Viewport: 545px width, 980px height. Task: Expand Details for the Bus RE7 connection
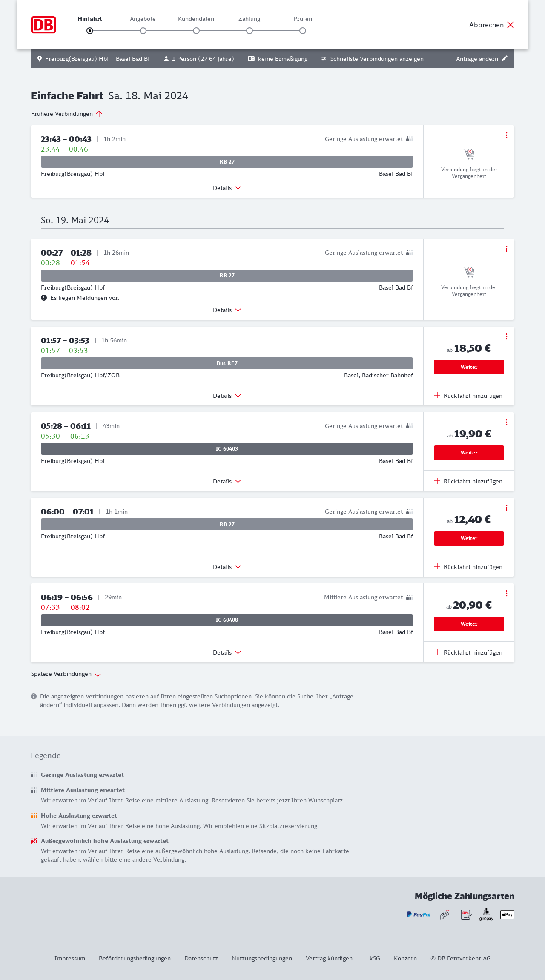(227, 396)
